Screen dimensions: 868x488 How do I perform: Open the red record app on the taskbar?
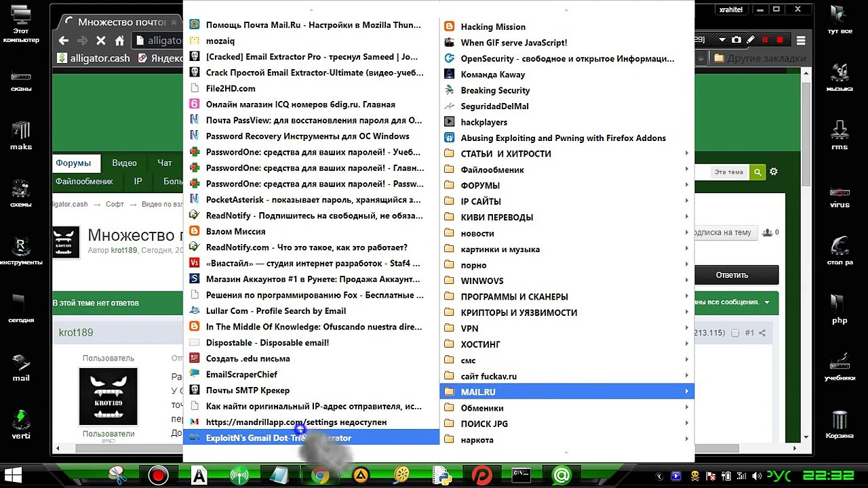coord(158,475)
